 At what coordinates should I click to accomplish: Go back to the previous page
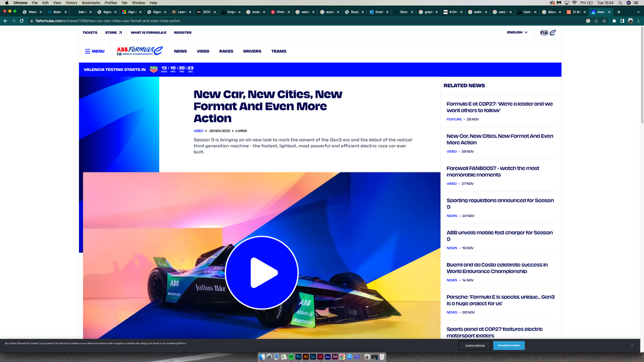coord(5,21)
